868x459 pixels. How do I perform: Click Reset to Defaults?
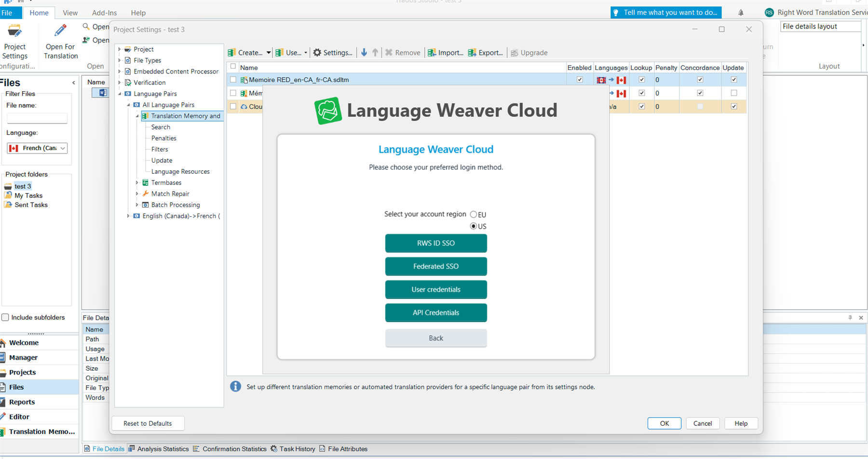tap(148, 423)
